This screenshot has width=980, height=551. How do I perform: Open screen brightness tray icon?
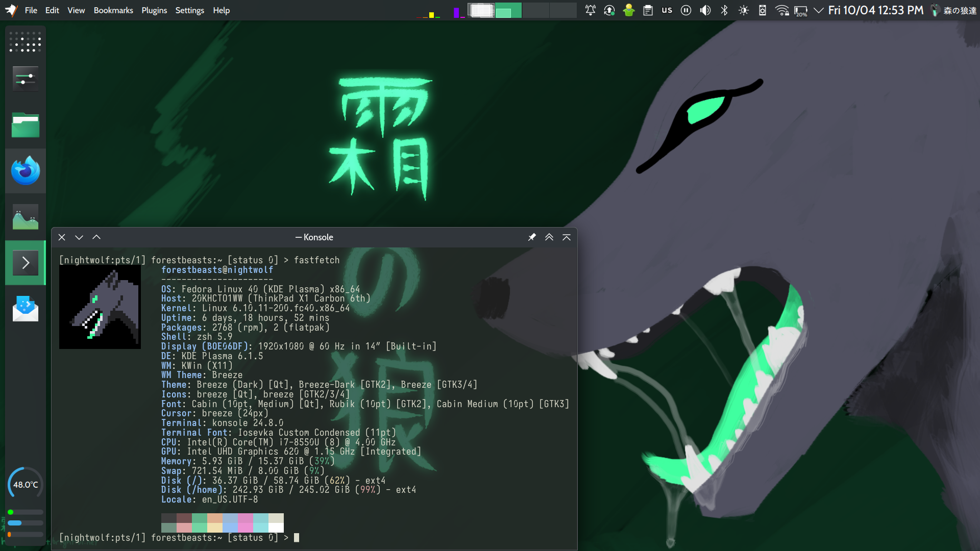(744, 10)
